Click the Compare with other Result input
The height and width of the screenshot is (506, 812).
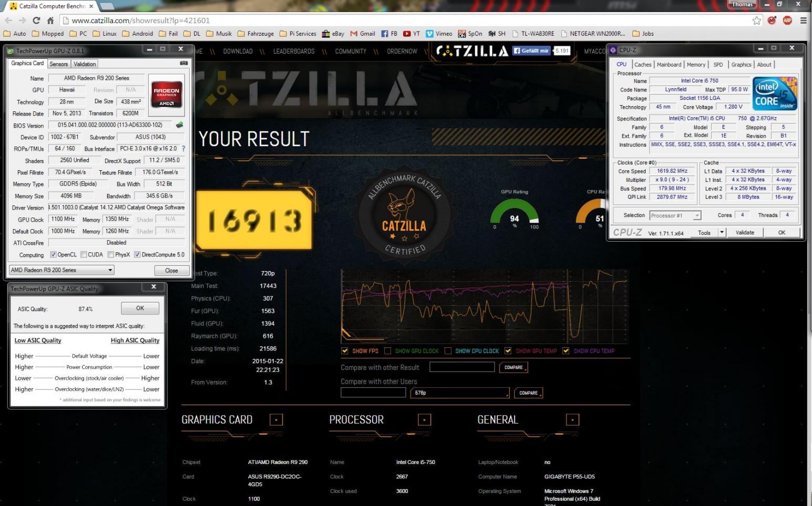[462, 367]
